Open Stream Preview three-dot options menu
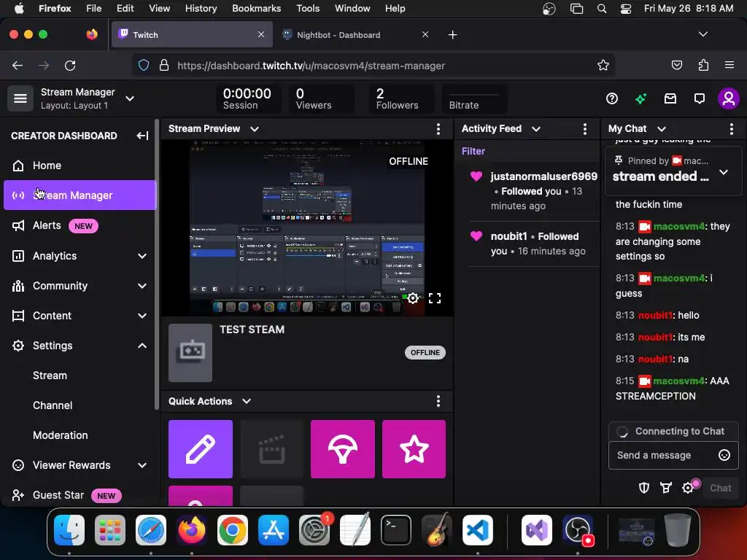 438,128
